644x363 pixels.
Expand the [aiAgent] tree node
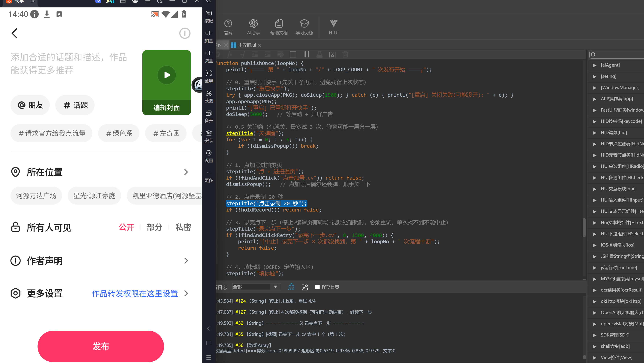click(595, 65)
